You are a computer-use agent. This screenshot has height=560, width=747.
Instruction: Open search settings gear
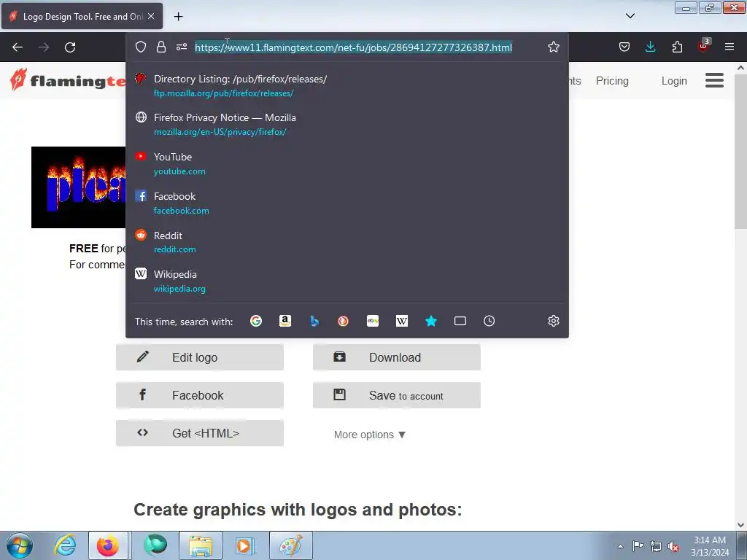(x=553, y=321)
